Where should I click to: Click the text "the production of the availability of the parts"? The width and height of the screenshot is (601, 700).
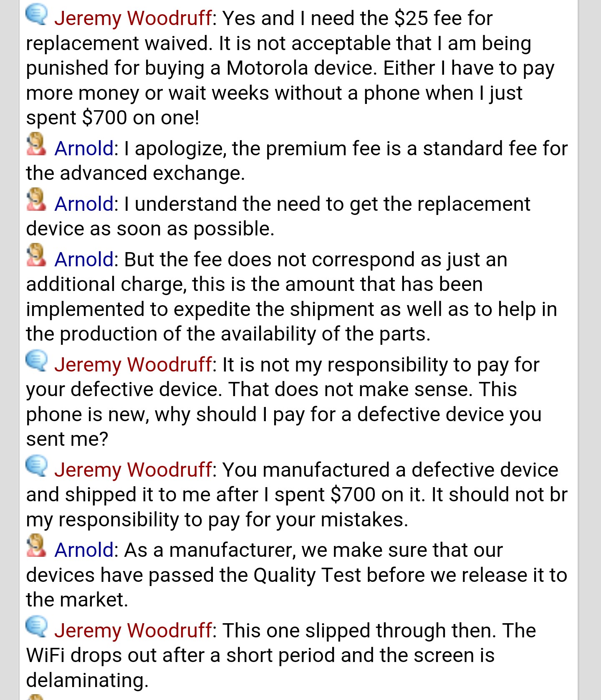(228, 334)
